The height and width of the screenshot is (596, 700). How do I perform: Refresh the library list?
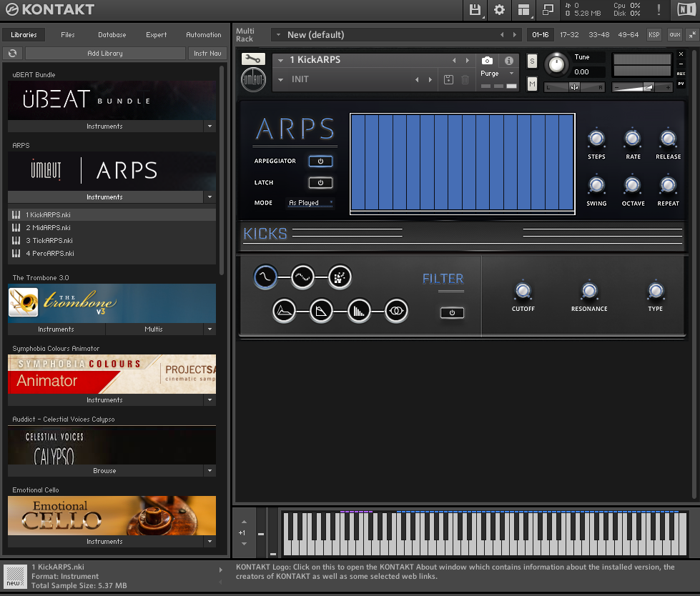click(x=12, y=53)
